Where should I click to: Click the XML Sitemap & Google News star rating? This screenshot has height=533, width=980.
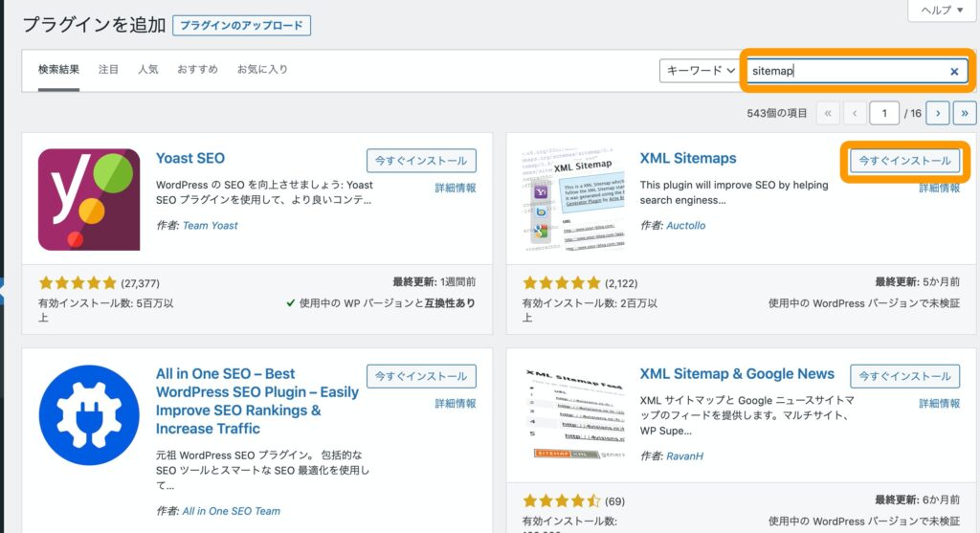point(561,500)
